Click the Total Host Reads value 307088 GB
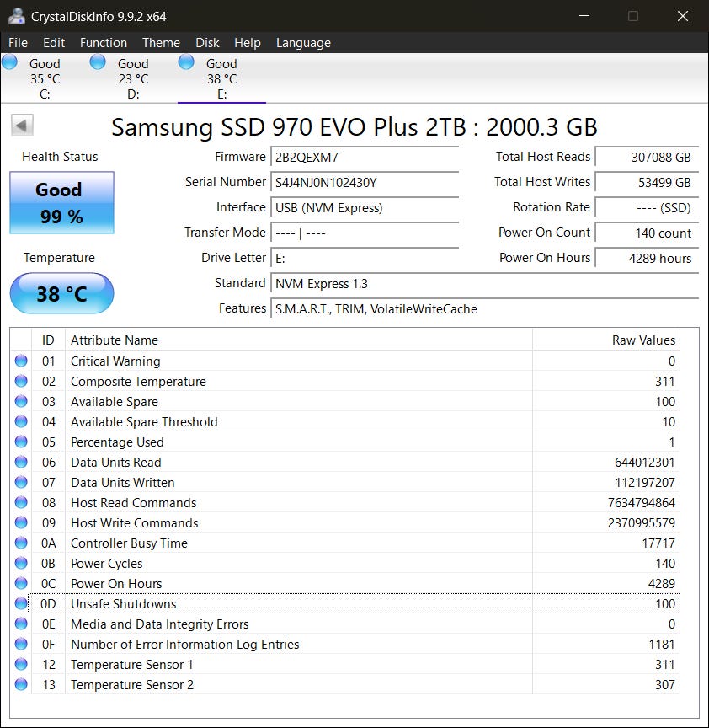The width and height of the screenshot is (709, 728). [x=648, y=157]
